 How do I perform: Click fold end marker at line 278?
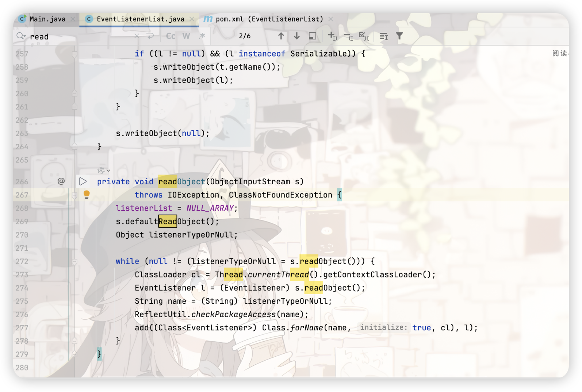coord(74,341)
